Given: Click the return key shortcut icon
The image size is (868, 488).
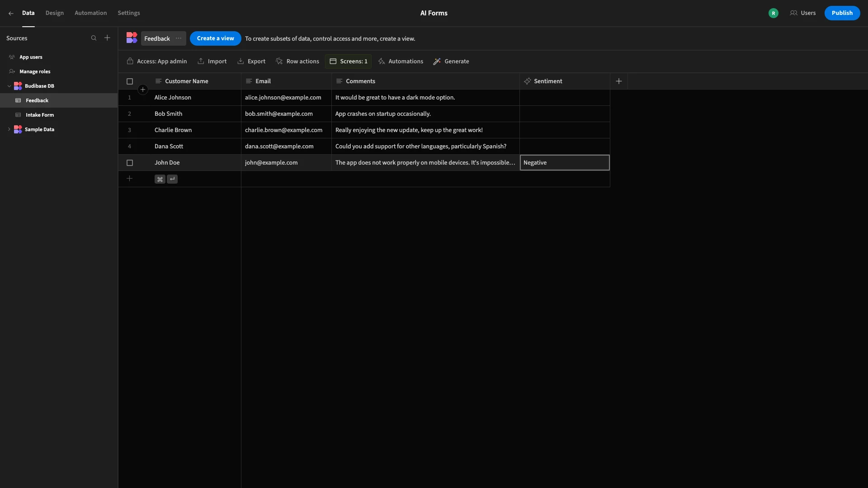Looking at the screenshot, I should point(172,179).
